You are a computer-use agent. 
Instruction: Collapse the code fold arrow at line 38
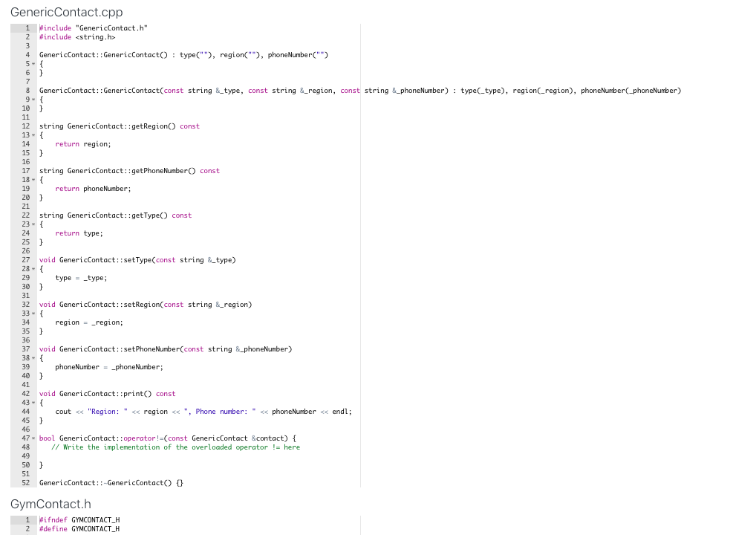[33, 358]
